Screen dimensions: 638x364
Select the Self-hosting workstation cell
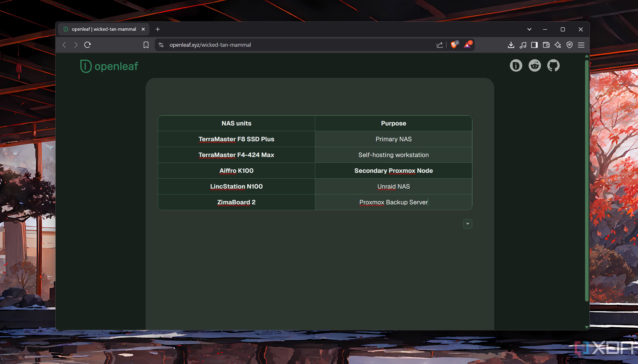click(x=394, y=155)
